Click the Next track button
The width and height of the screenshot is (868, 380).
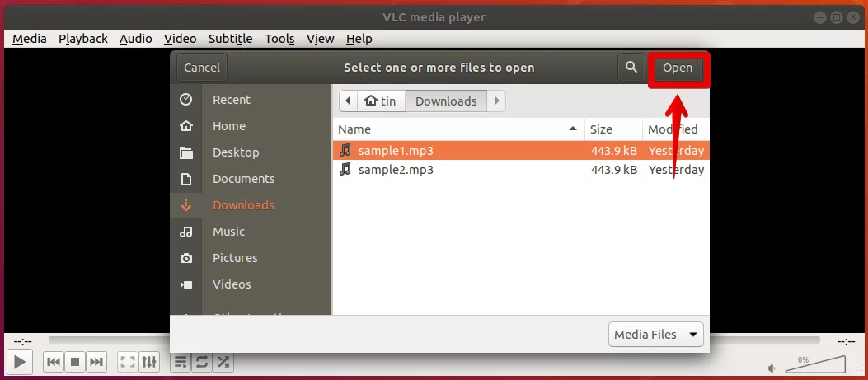tap(96, 362)
